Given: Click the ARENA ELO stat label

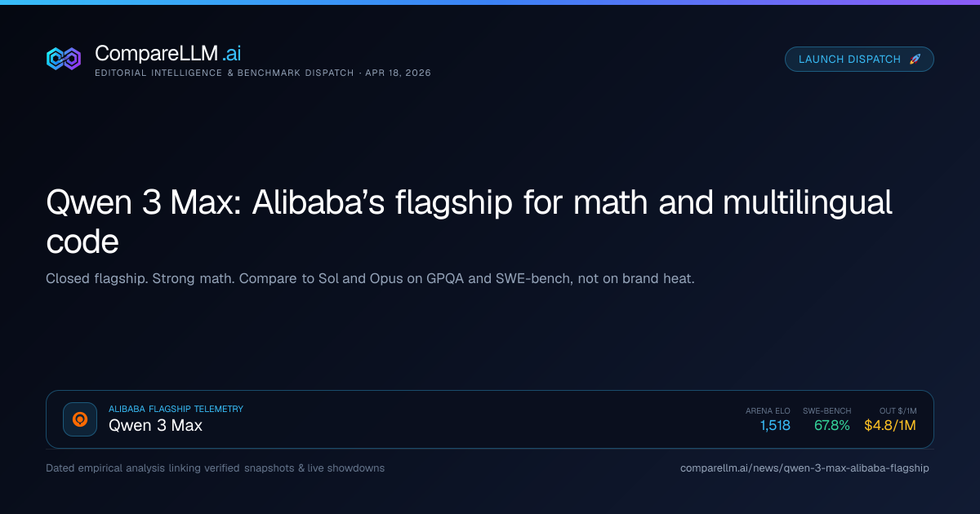Looking at the screenshot, I should click(x=768, y=411).
